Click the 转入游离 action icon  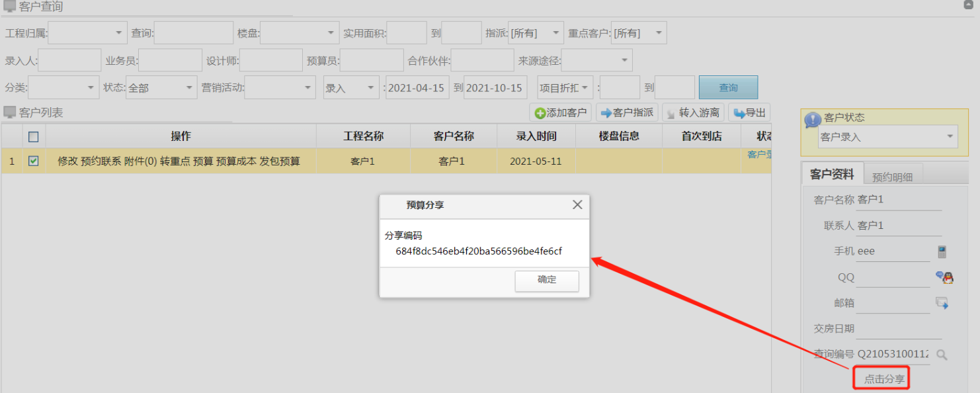pyautogui.click(x=672, y=112)
